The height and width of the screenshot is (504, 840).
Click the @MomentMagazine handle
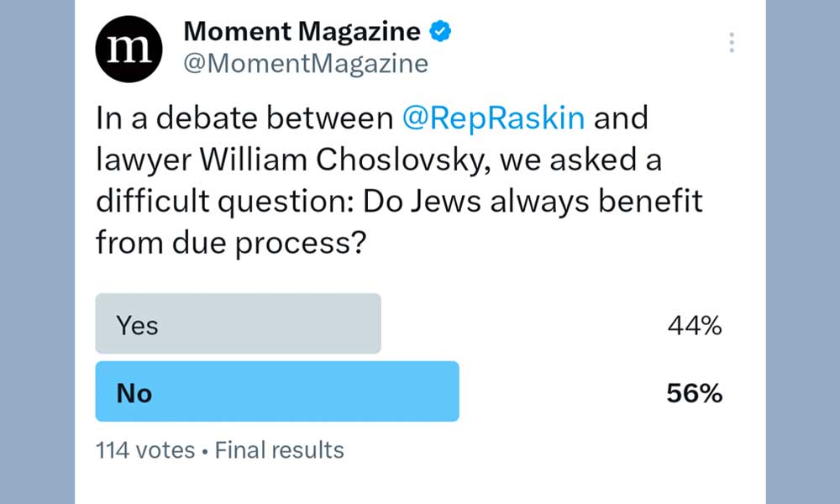point(305,63)
